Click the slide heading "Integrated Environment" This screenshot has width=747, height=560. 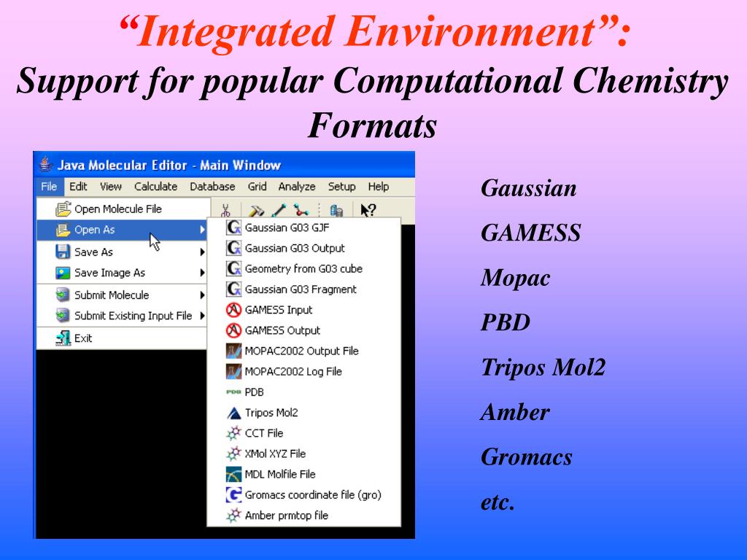375,32
